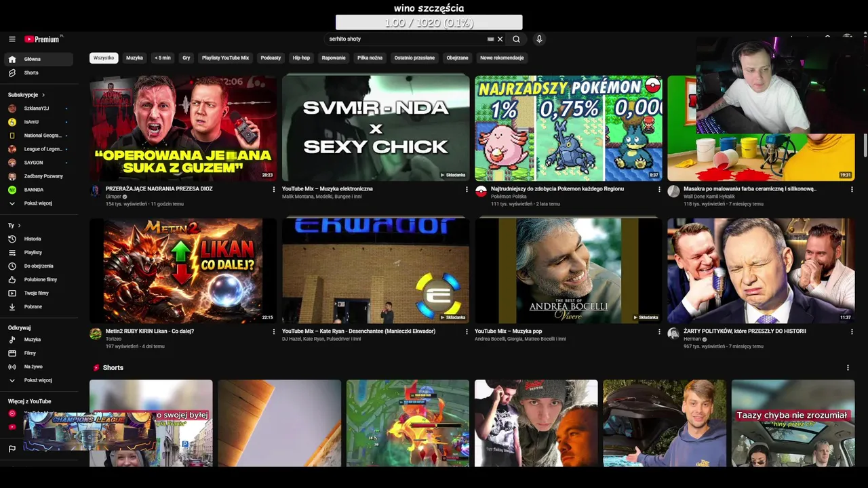The width and height of the screenshot is (868, 488).
Task: Open Playlisty in the sidebar
Action: coord(40,252)
